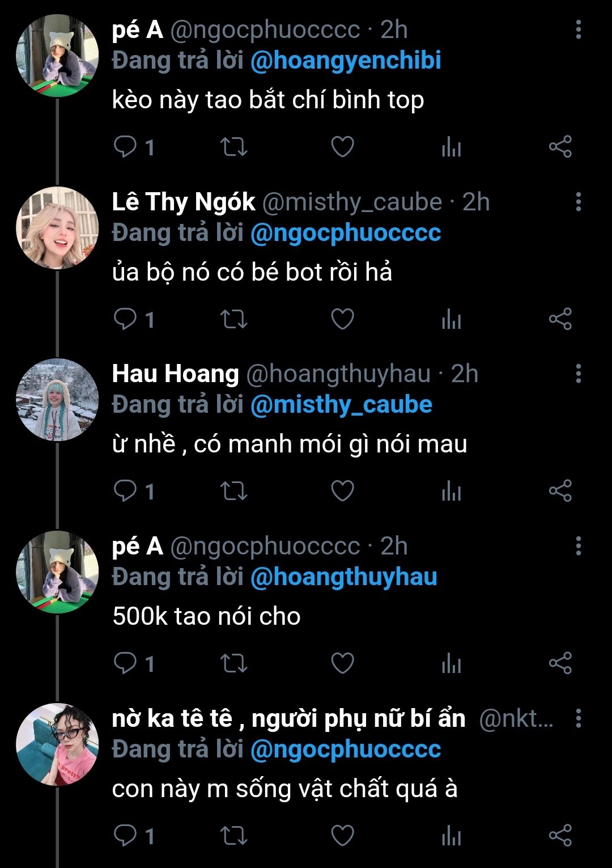Open the @misthy_caube mention link
The width and height of the screenshot is (612, 868).
coord(341,405)
